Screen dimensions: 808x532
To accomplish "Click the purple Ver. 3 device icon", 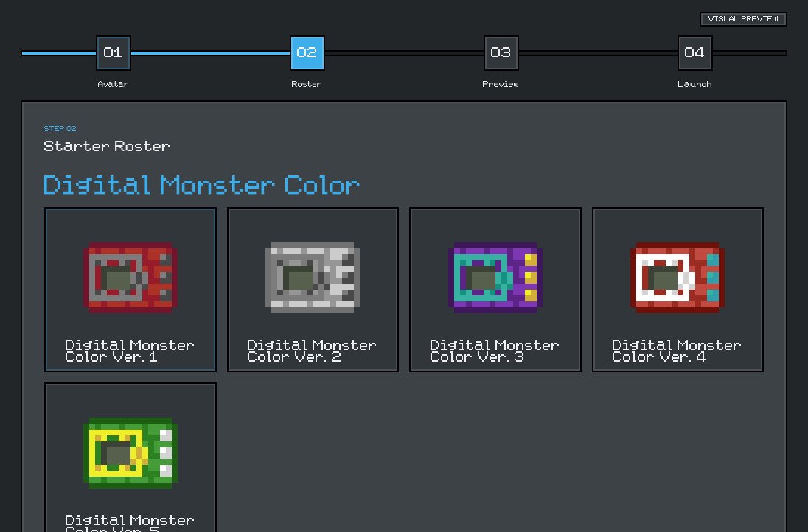I will coord(495,278).
